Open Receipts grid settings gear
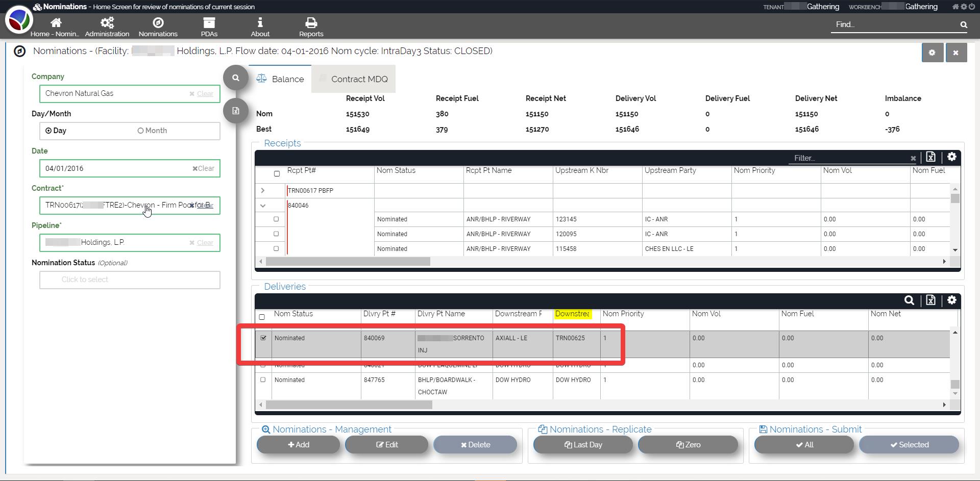Screen dimensions: 980x481 pyautogui.click(x=951, y=157)
